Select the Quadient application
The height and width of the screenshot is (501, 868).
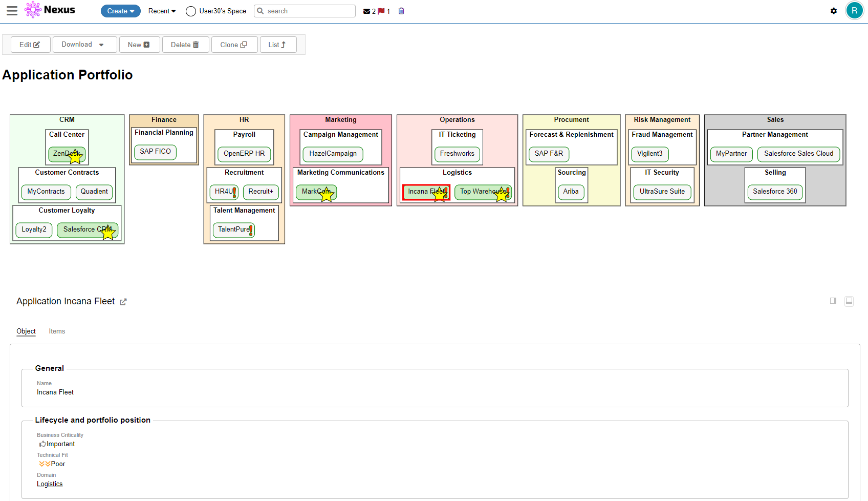[x=94, y=192]
